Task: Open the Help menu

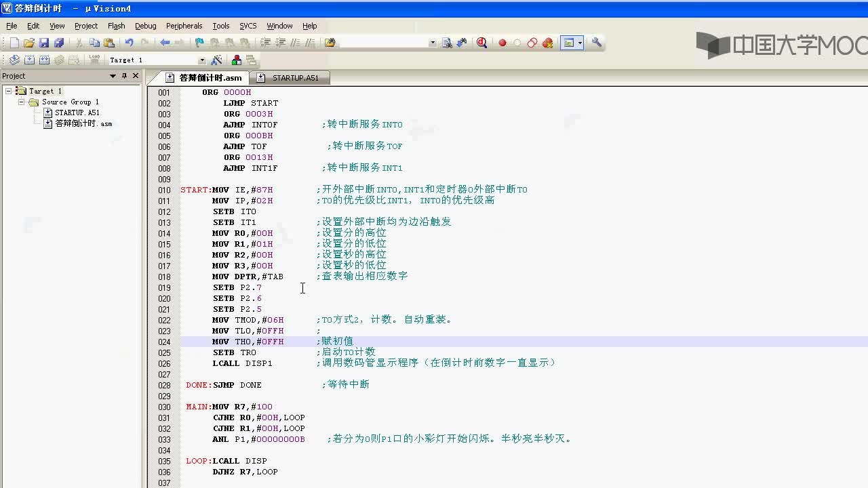Action: (310, 26)
